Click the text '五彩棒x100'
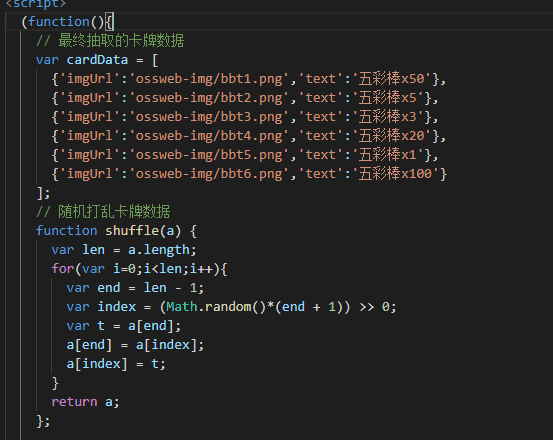Viewport: 553px width, 440px height. click(395, 174)
